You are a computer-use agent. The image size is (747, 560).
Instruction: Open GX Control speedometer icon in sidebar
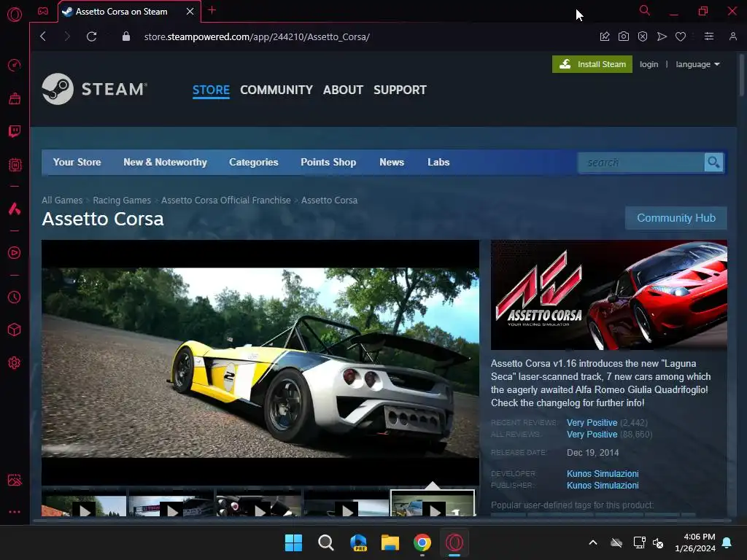pyautogui.click(x=15, y=65)
